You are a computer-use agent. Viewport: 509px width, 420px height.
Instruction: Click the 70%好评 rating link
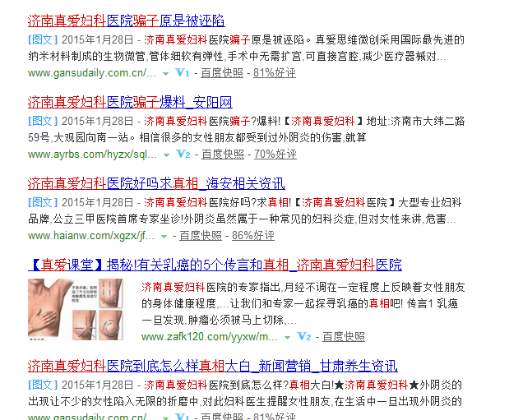[x=275, y=155]
